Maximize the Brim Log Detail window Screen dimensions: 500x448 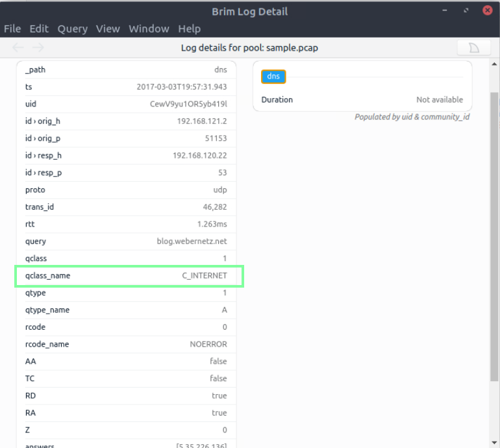point(466,11)
